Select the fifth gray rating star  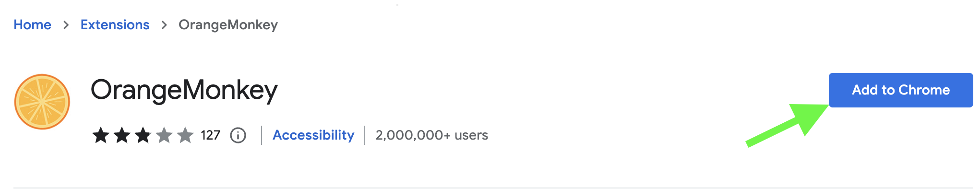pyautogui.click(x=185, y=135)
